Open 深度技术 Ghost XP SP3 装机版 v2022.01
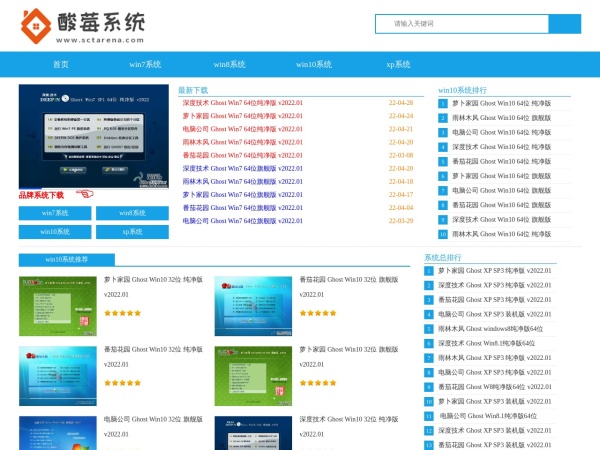 [x=495, y=430]
